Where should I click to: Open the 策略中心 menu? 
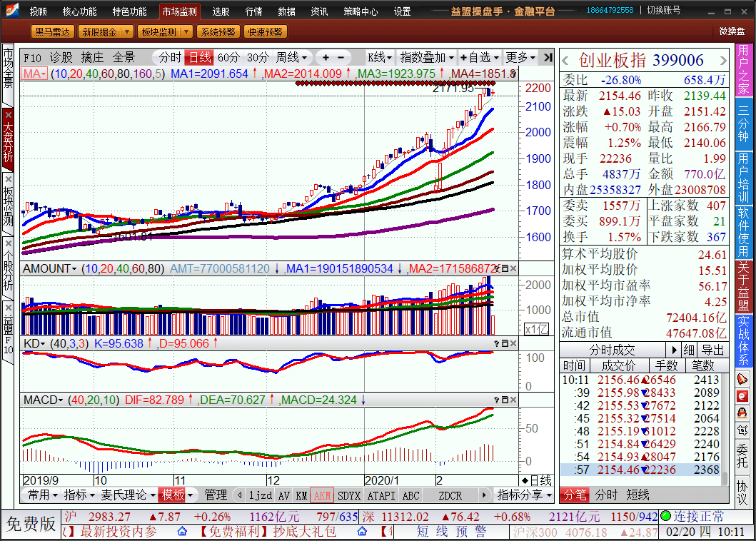pos(361,11)
